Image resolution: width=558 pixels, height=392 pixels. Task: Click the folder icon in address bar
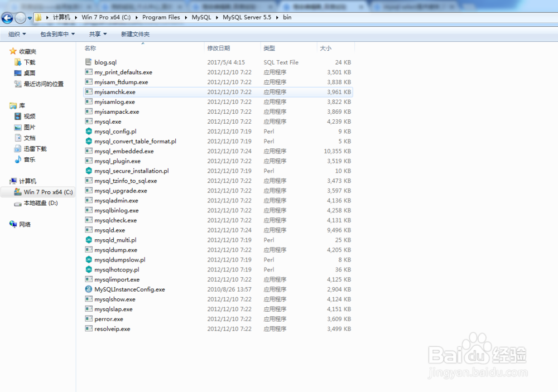click(39, 17)
